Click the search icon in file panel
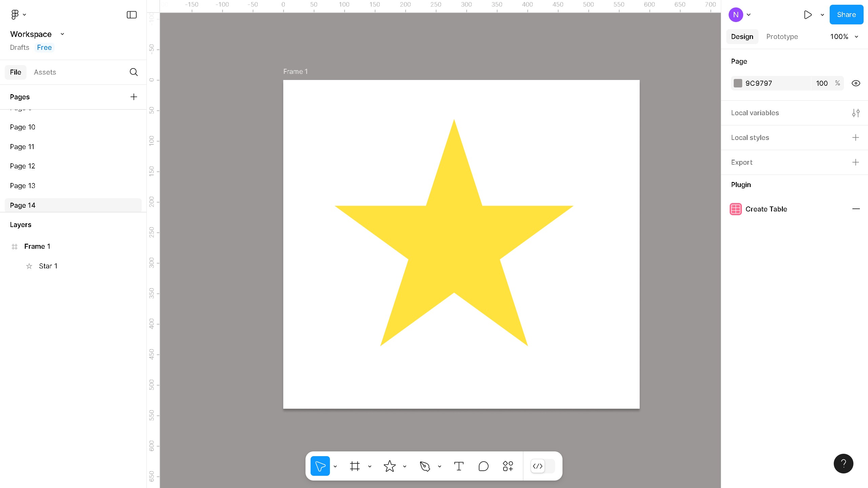The width and height of the screenshot is (868, 488). [x=134, y=72]
